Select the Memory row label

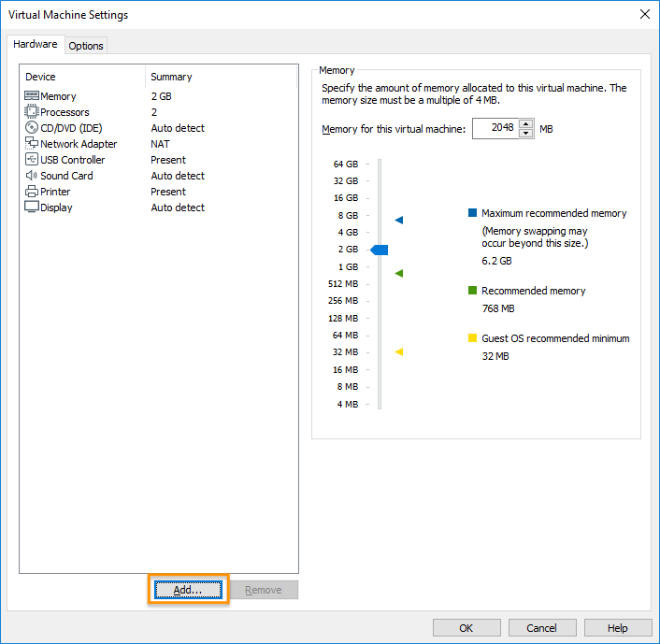pyautogui.click(x=58, y=96)
